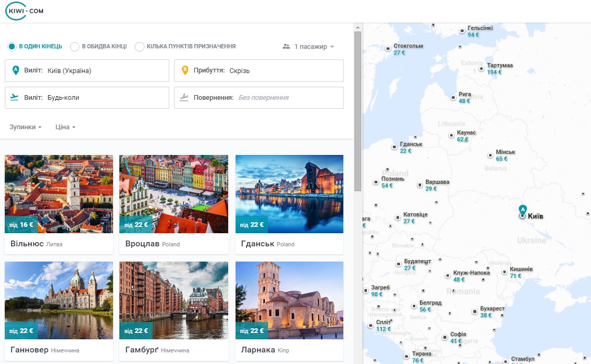Open return date field 'Без повернення'
The height and width of the screenshot is (364, 591).
click(259, 98)
